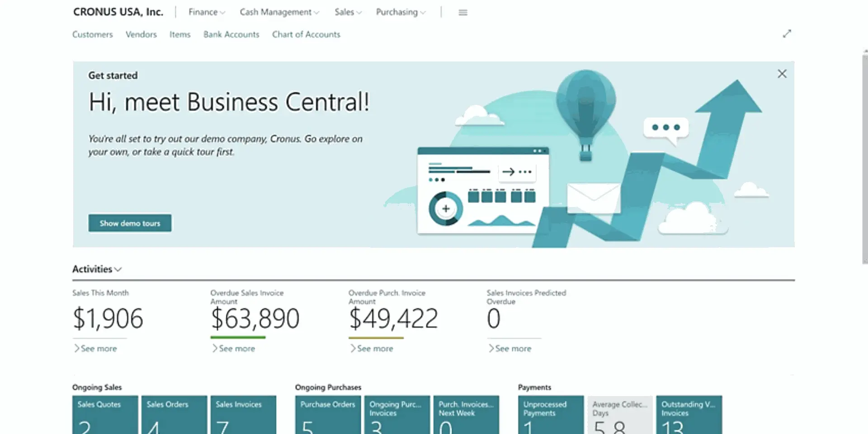Open the Chart of Accounts
This screenshot has width=868, height=434.
point(306,34)
